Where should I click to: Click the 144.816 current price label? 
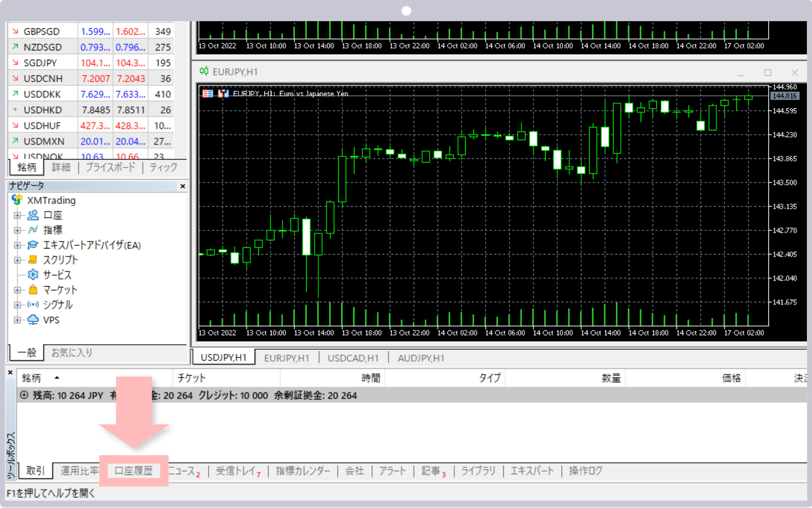785,96
